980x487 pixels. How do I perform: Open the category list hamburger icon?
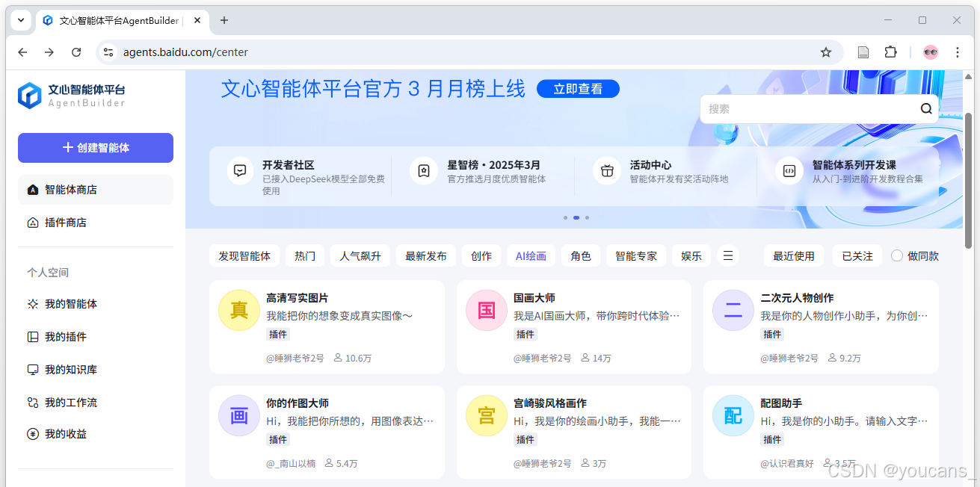(x=728, y=256)
